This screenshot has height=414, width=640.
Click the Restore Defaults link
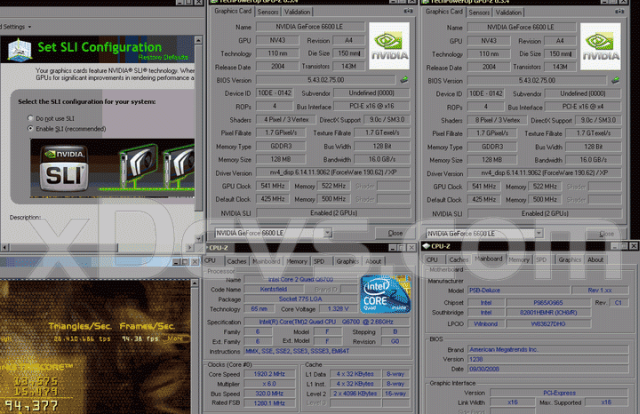[163, 57]
